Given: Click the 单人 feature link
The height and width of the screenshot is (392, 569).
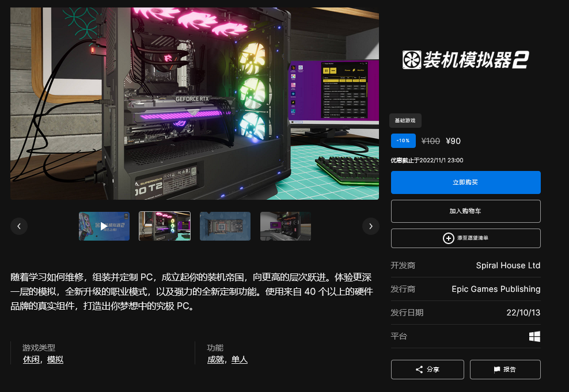Looking at the screenshot, I should pyautogui.click(x=240, y=359).
